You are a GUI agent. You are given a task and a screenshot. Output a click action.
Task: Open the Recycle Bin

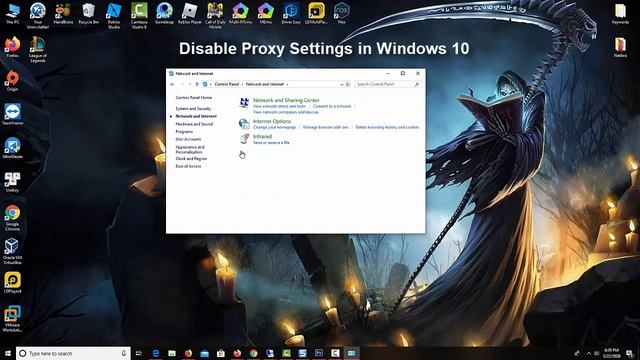pos(89,13)
